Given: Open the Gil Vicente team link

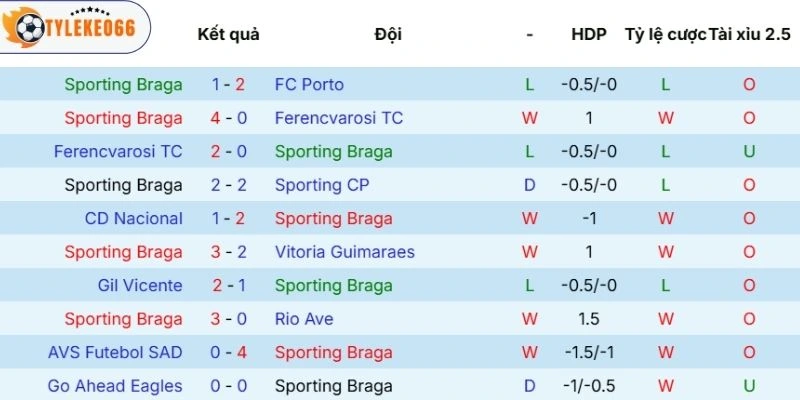Looking at the screenshot, I should tap(140, 285).
